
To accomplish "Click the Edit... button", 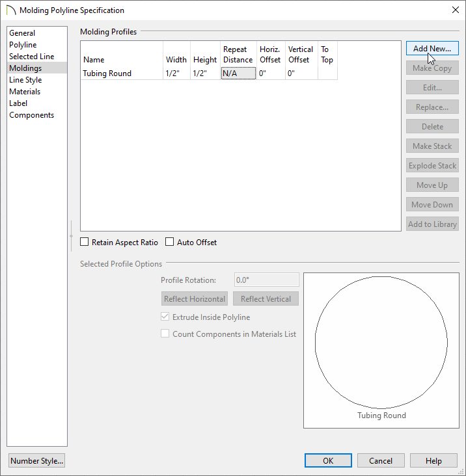I will click(432, 87).
